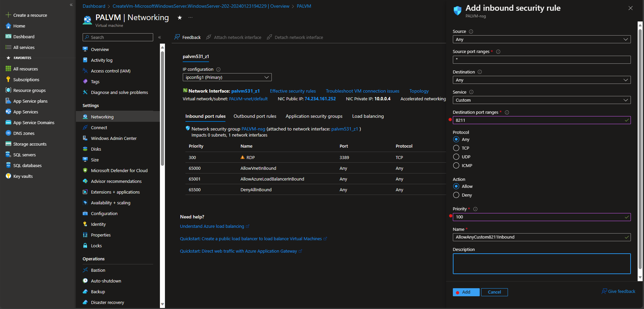The height and width of the screenshot is (309, 644).
Task: Select TCP protocol radio button
Action: pyautogui.click(x=456, y=148)
